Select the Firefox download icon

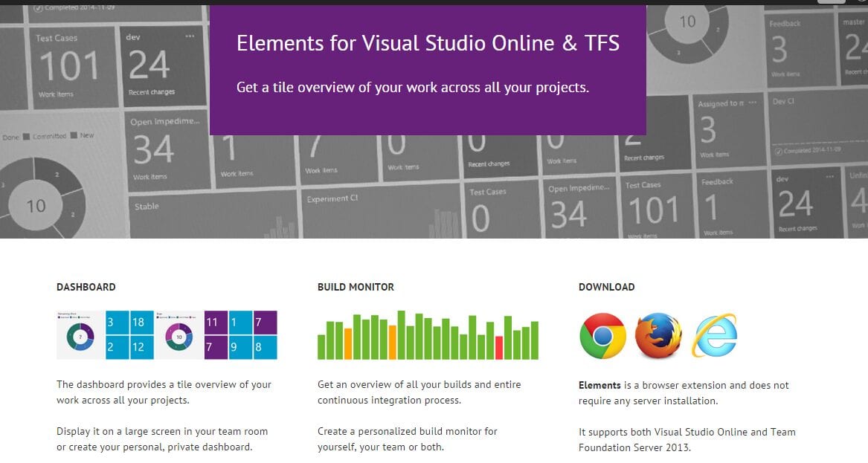click(x=656, y=336)
